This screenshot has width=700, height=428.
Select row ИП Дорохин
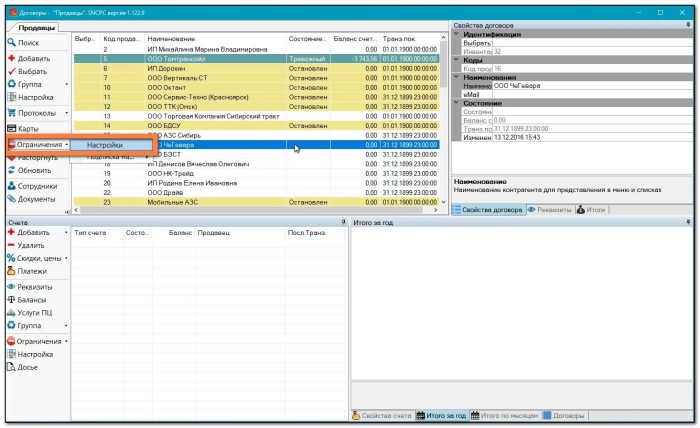[x=256, y=68]
